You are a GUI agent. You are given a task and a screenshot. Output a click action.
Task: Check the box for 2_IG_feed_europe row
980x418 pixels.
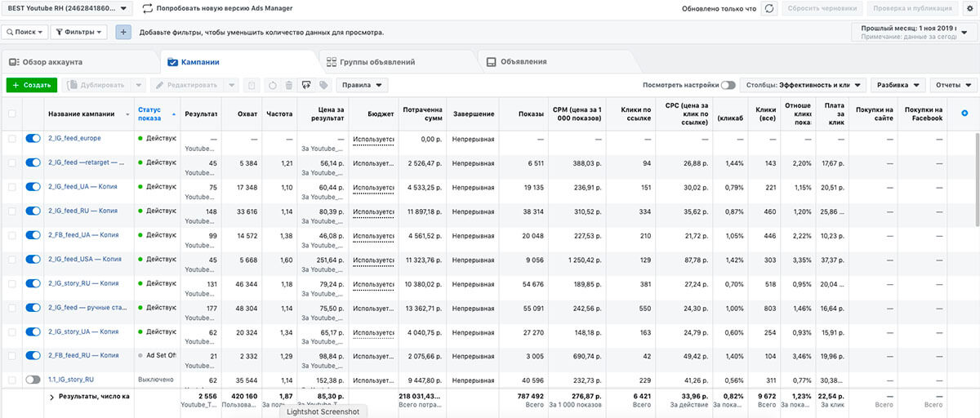point(11,139)
